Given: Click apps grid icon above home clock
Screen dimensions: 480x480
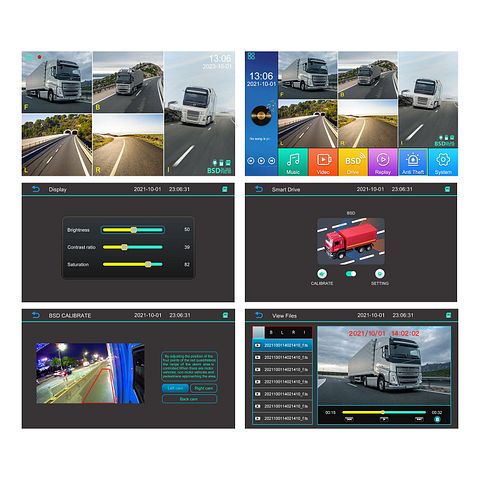Looking at the screenshot, I should pyautogui.click(x=251, y=56).
